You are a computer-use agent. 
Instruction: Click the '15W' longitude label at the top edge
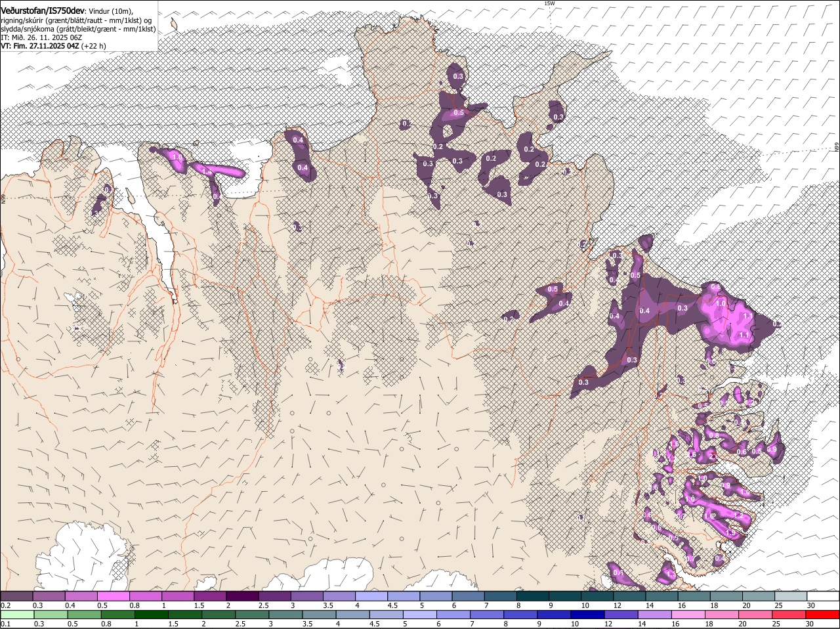(549, 3)
